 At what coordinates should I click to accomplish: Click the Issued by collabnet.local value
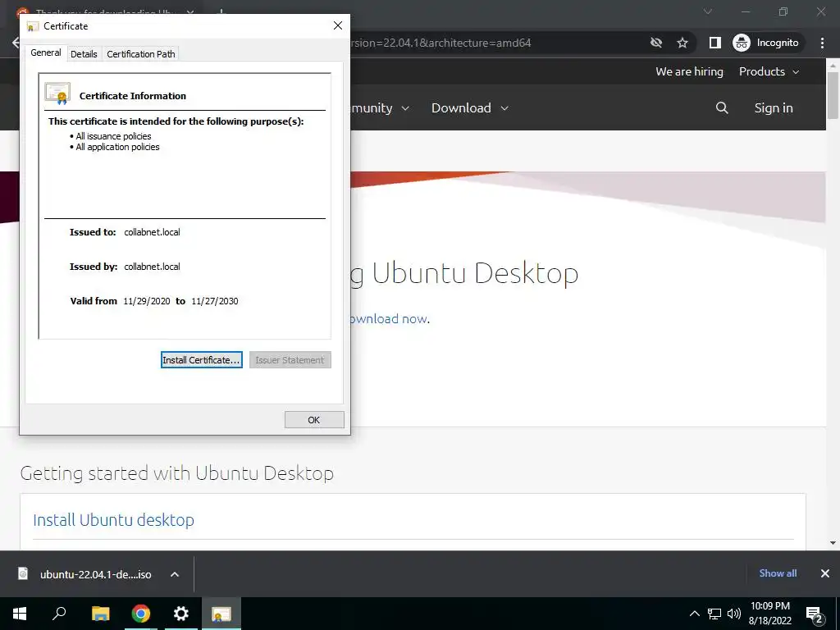pos(152,267)
